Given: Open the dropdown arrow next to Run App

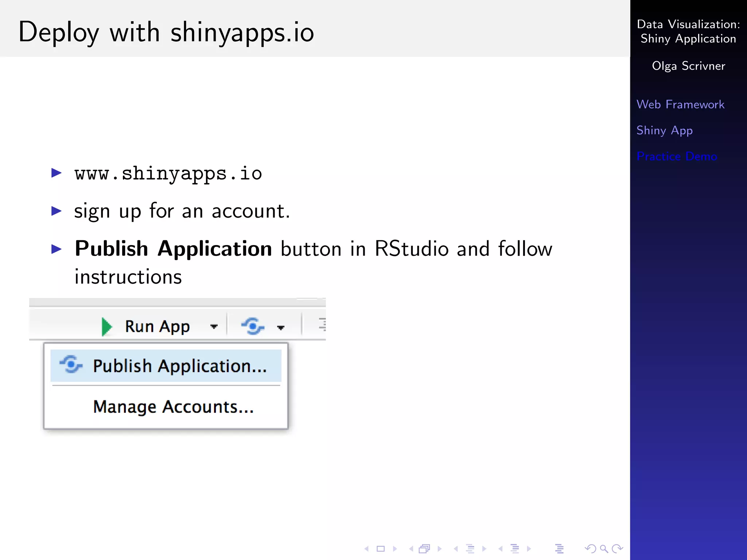Looking at the screenshot, I should [214, 327].
